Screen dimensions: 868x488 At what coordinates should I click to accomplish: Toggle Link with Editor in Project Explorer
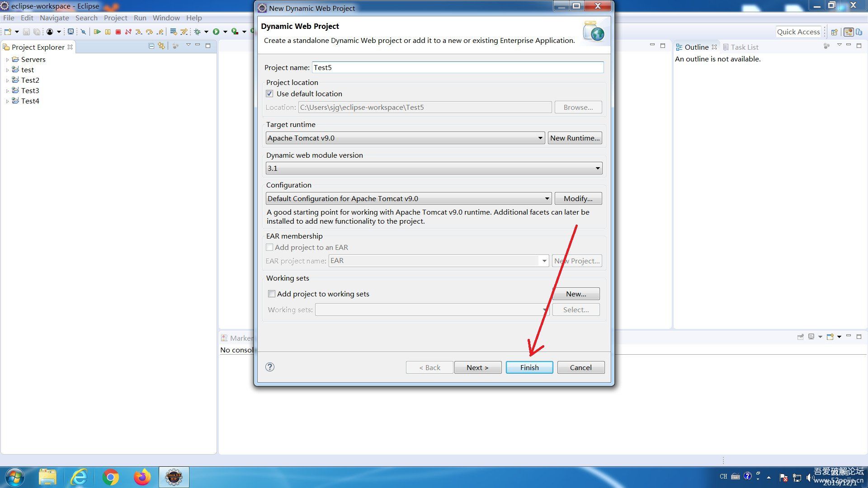tap(161, 46)
